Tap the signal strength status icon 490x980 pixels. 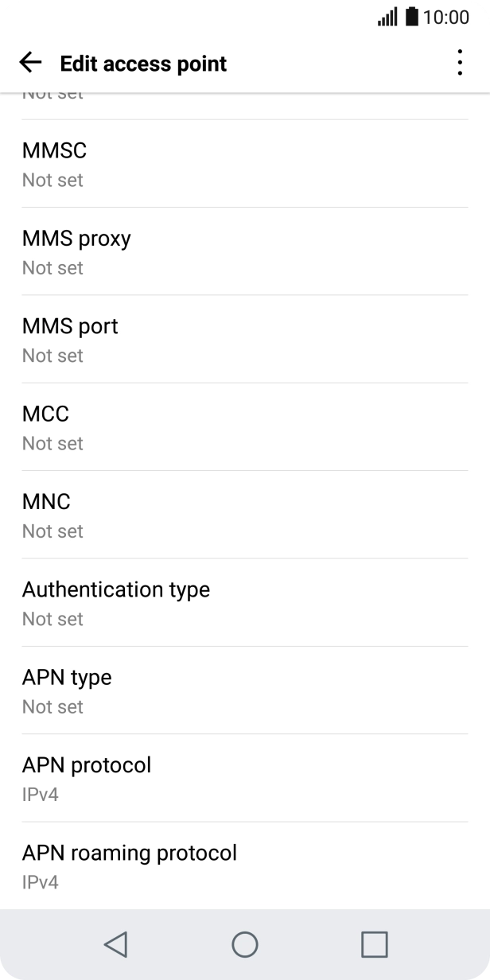[x=387, y=17]
